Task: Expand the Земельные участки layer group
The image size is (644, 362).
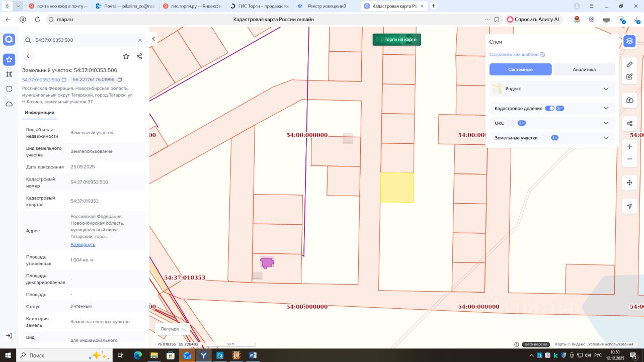Action: click(x=606, y=138)
